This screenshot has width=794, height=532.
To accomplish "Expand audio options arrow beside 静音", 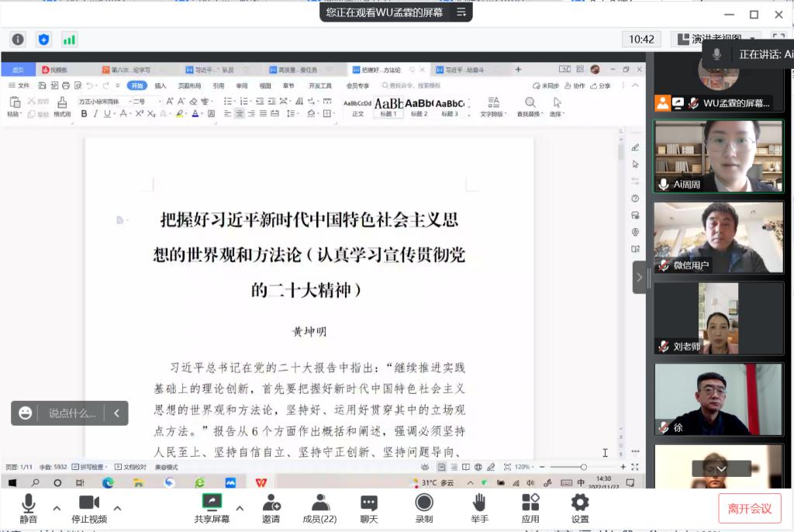I will 56,508.
